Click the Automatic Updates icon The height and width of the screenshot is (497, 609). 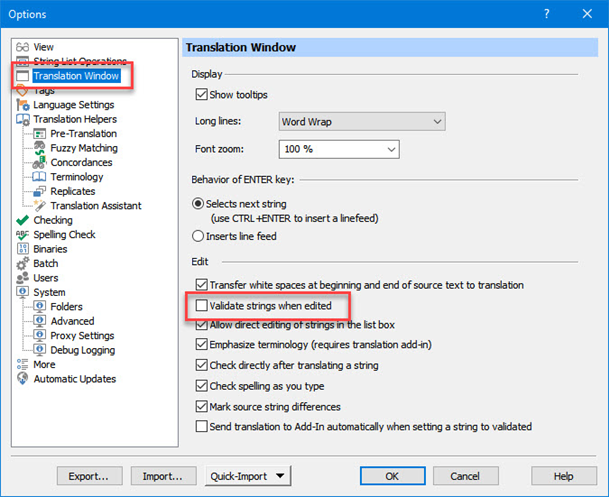pos(23,379)
